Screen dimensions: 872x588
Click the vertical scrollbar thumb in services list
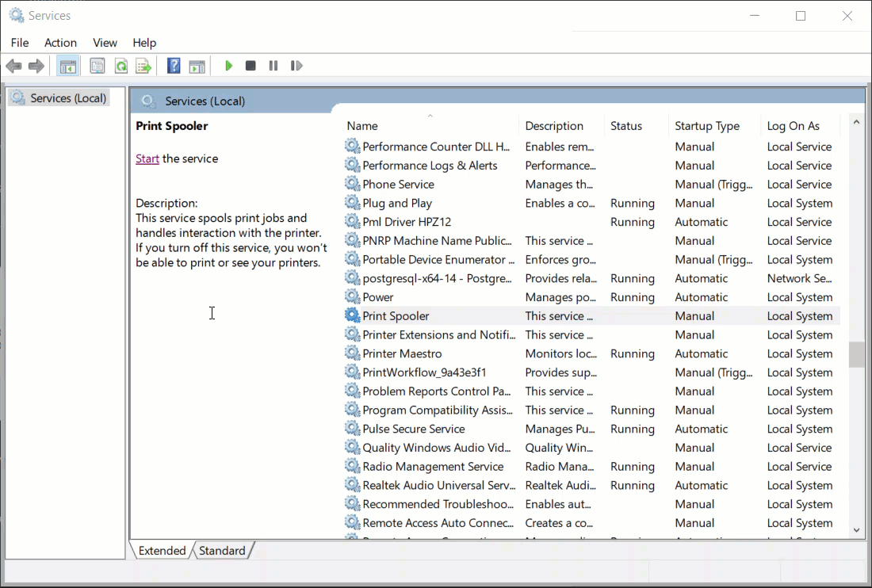click(856, 354)
